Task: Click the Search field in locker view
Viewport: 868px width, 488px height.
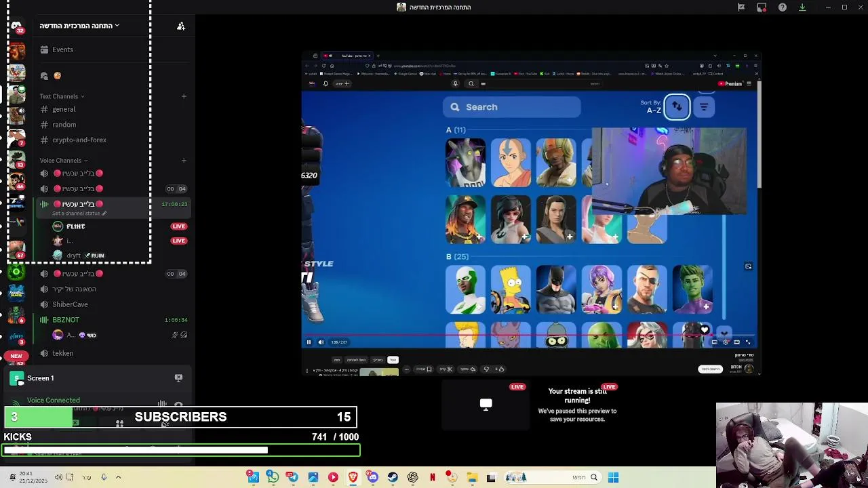Action: 512,107
